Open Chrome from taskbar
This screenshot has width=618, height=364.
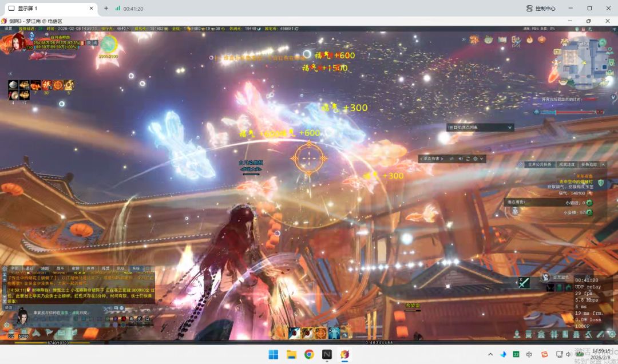pyautogui.click(x=309, y=354)
